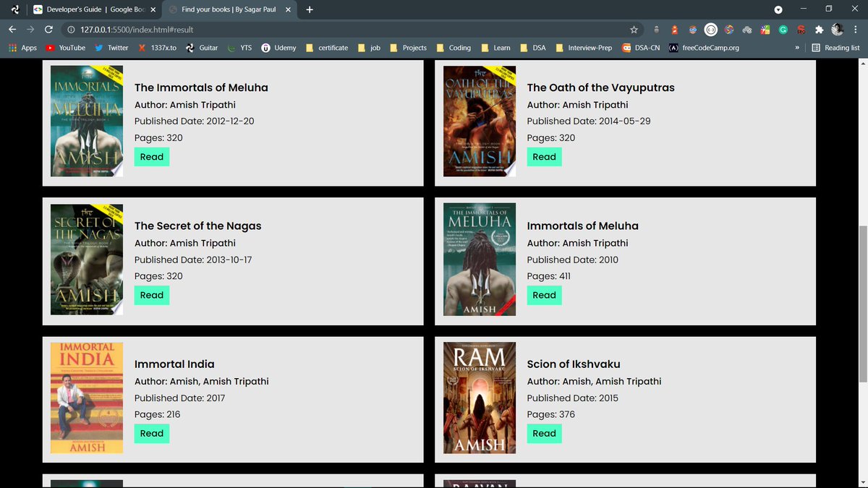Open the DSA bookmarks folder

click(x=532, y=48)
